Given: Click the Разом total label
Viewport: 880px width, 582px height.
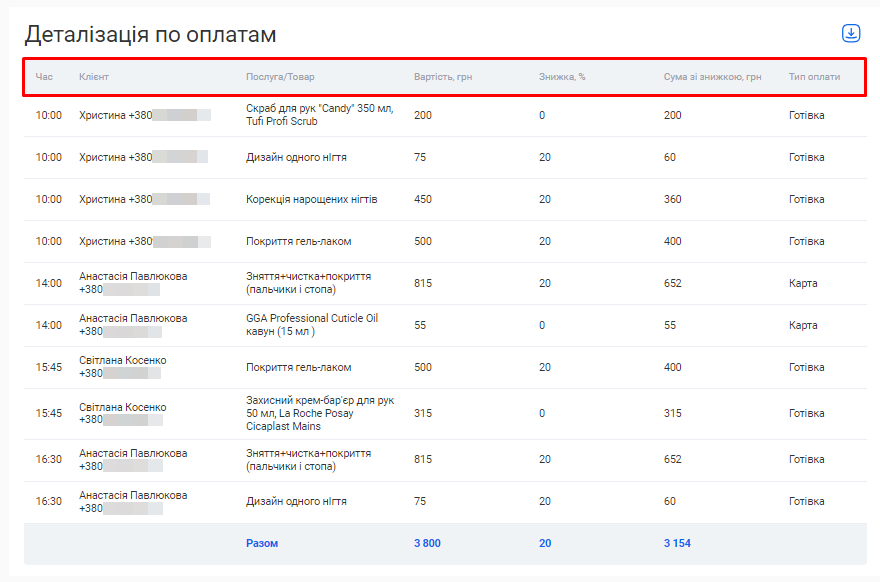Looking at the screenshot, I should [262, 543].
